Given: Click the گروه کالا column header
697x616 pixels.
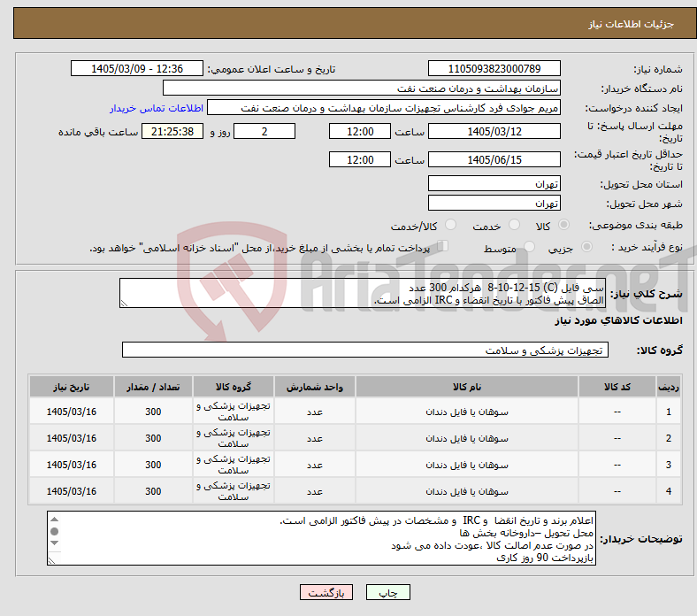Looking at the screenshot, I should coord(234,387).
